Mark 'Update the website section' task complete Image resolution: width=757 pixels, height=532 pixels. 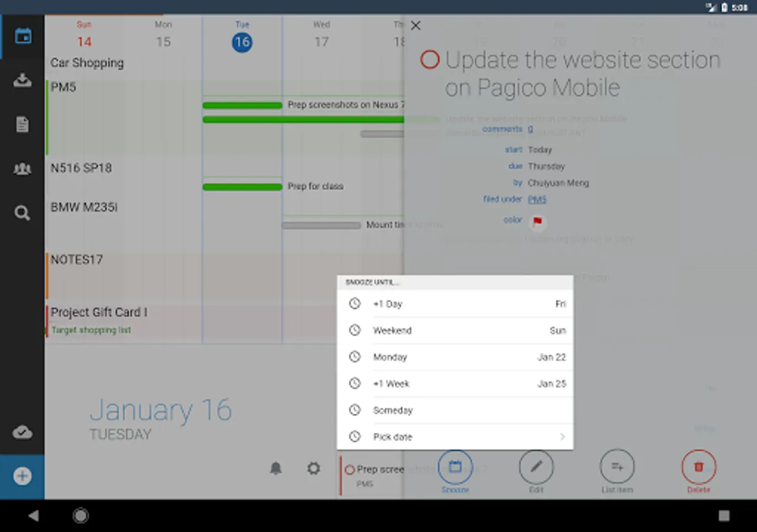point(430,60)
